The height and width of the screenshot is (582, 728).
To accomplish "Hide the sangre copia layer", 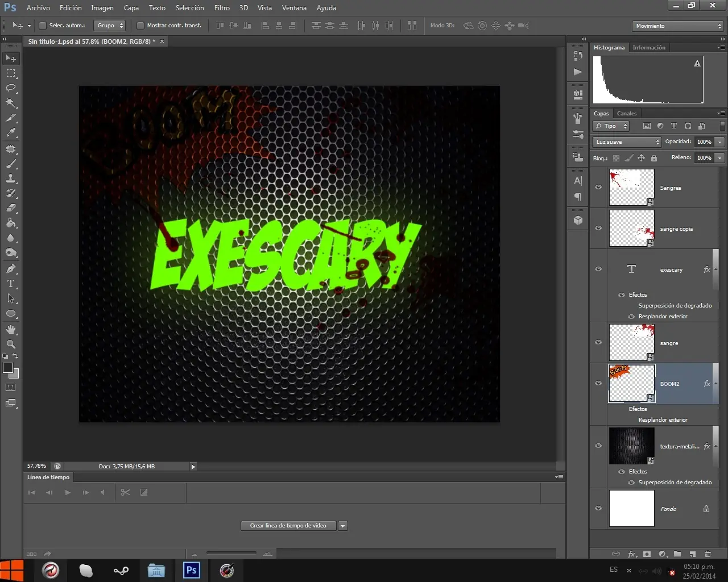I will tap(598, 228).
